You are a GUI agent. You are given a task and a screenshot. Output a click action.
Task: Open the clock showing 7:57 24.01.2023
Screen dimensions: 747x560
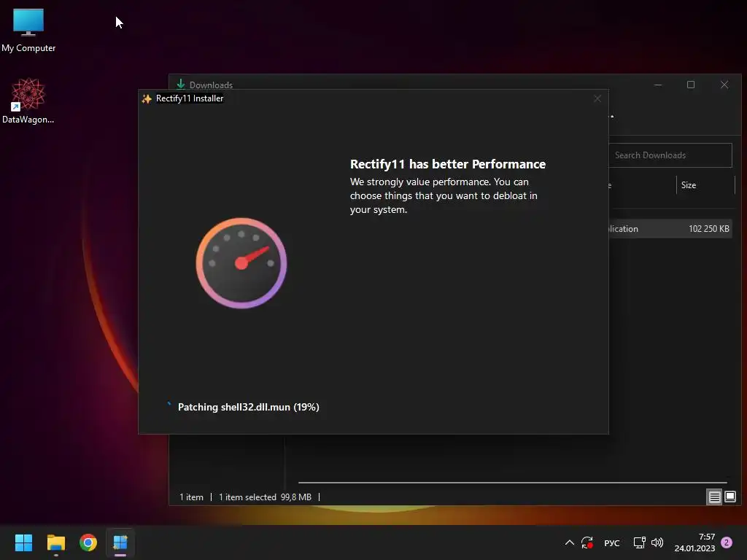click(x=694, y=542)
